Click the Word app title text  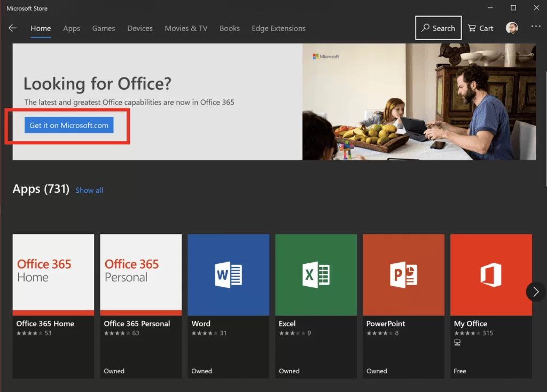tap(201, 324)
